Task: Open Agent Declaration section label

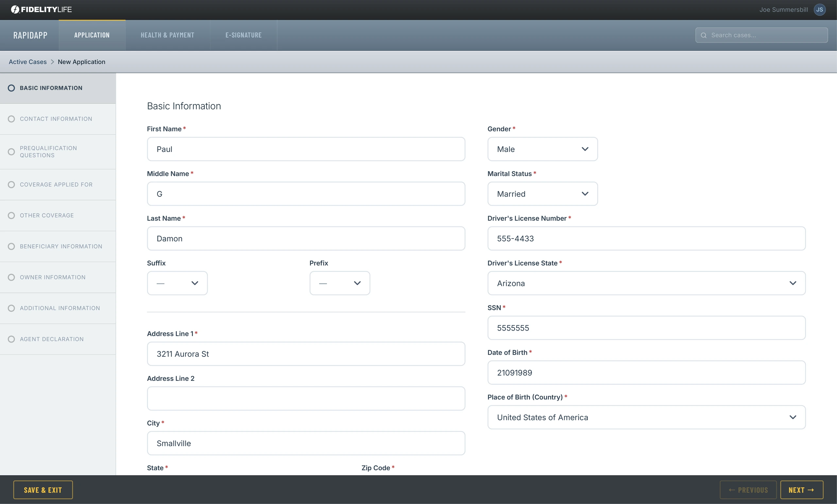Action: tap(52, 339)
